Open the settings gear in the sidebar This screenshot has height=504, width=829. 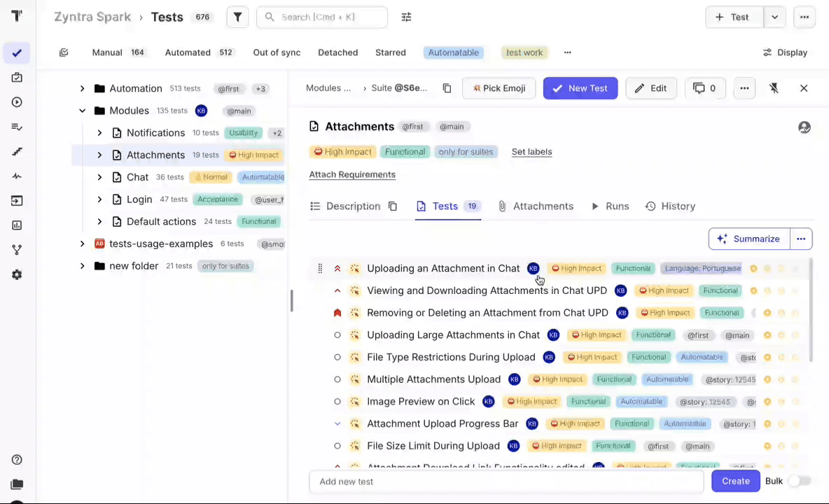[17, 275]
